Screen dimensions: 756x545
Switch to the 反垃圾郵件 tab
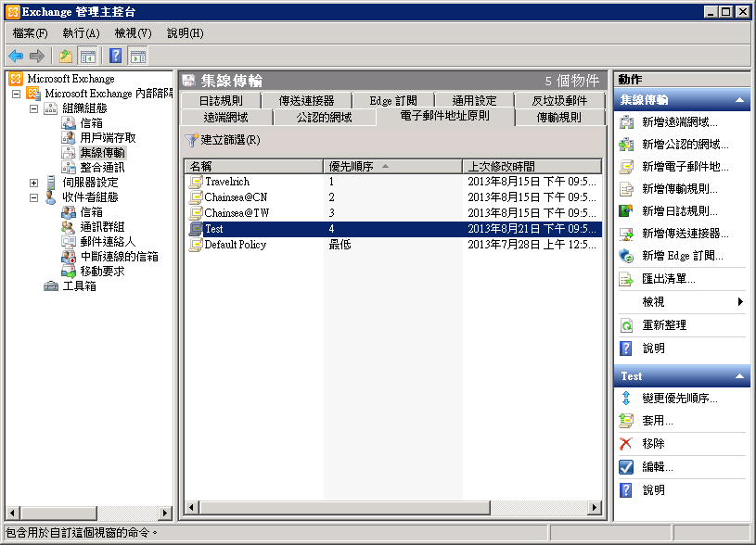point(559,101)
